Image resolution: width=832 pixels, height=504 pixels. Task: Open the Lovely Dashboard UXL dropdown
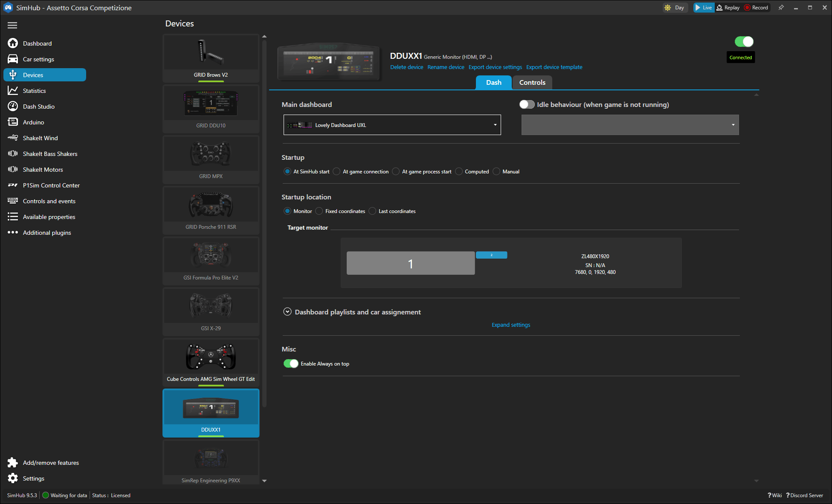point(392,125)
